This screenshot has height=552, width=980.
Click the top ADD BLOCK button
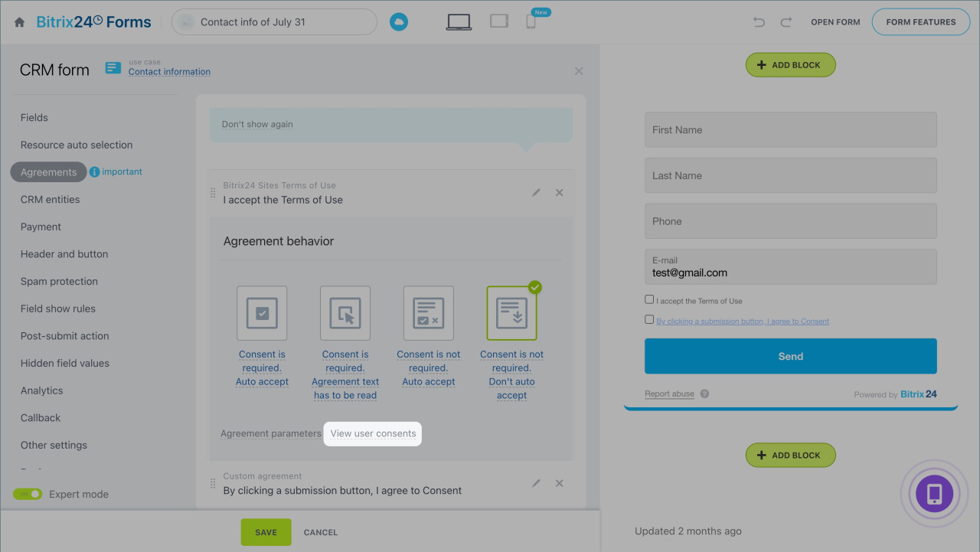790,65
